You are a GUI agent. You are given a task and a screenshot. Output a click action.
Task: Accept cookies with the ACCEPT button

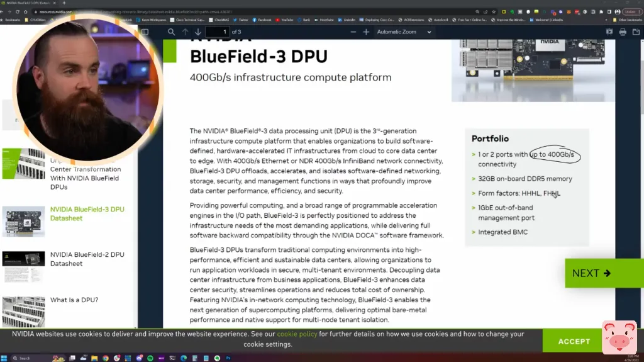pyautogui.click(x=574, y=341)
